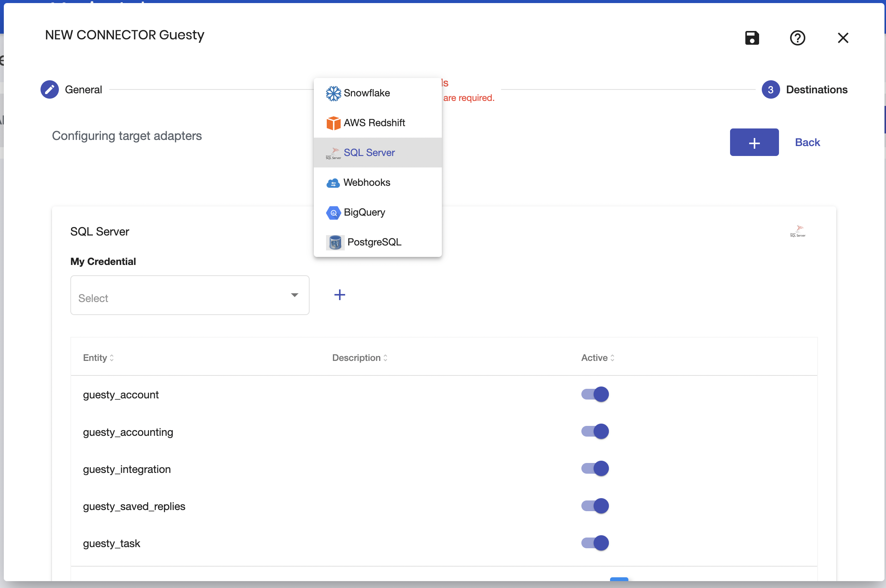Open My Credential Select dropdown
Image resolution: width=886 pixels, height=588 pixels.
click(x=190, y=295)
